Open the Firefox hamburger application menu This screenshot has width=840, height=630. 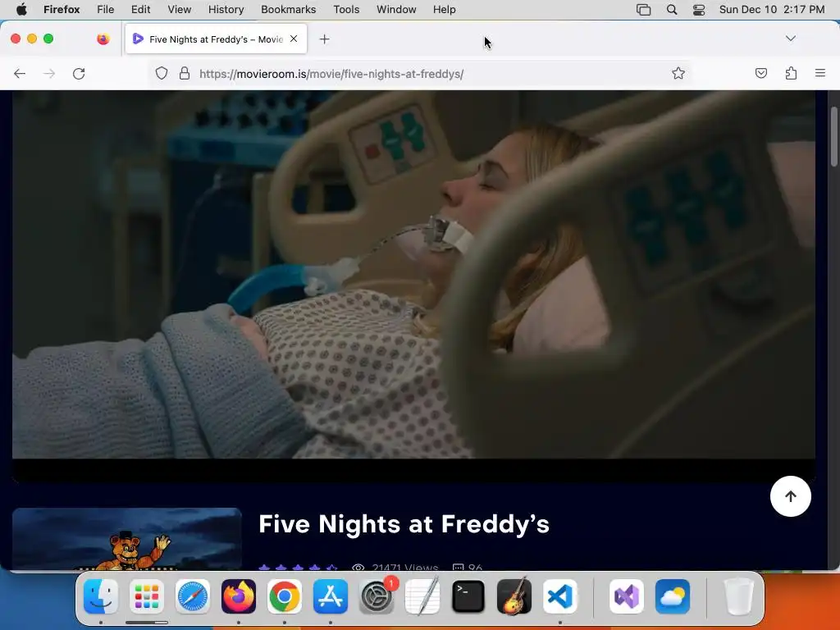pos(819,73)
